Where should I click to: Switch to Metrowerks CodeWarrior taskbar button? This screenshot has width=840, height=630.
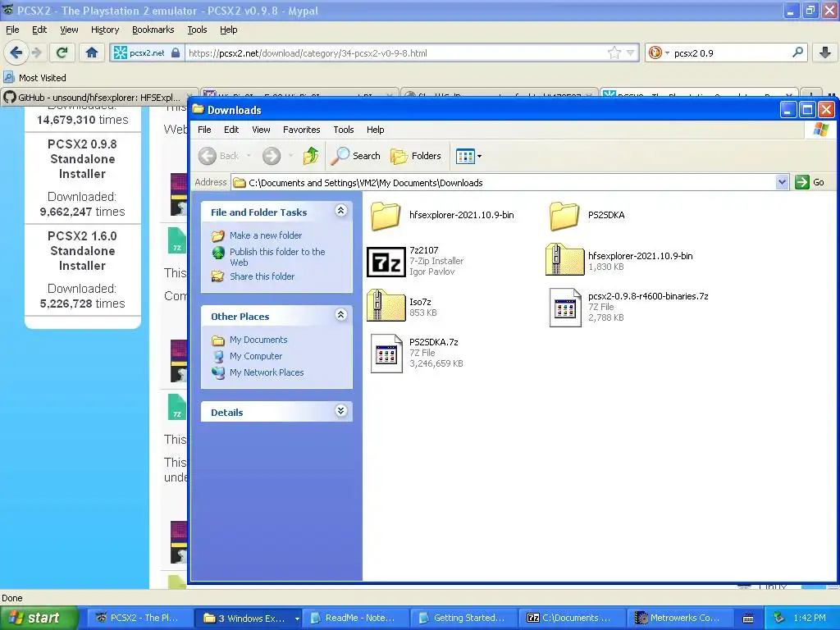click(680, 618)
